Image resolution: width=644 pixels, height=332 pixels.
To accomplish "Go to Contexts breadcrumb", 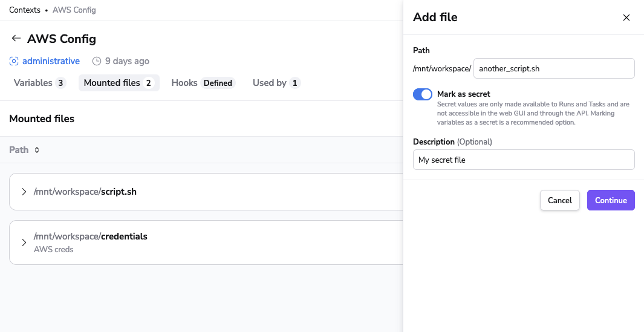I will pyautogui.click(x=25, y=10).
